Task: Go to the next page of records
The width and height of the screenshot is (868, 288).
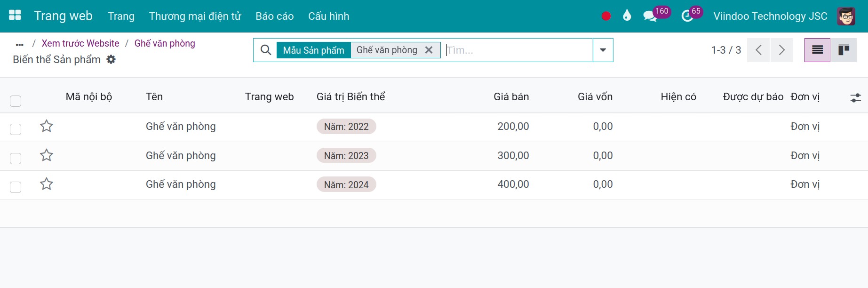Action: [x=781, y=50]
